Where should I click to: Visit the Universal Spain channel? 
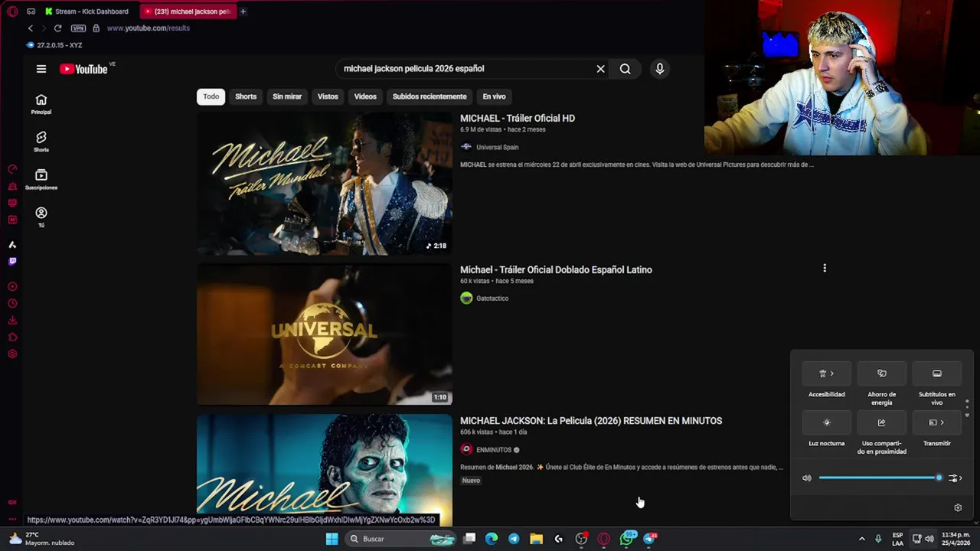(497, 147)
